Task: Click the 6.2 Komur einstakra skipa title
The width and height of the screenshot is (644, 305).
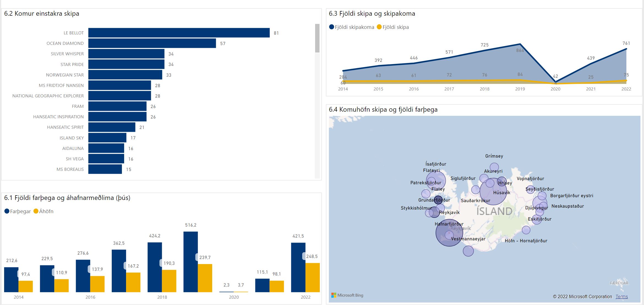Action: 42,13
